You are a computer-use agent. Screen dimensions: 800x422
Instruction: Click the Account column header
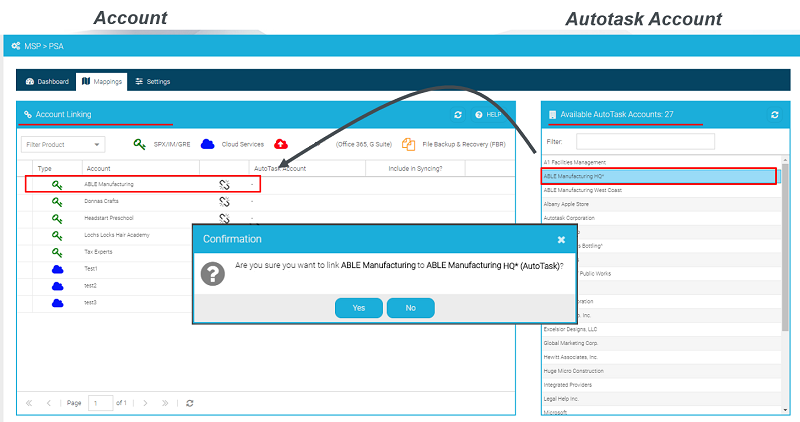pos(98,168)
